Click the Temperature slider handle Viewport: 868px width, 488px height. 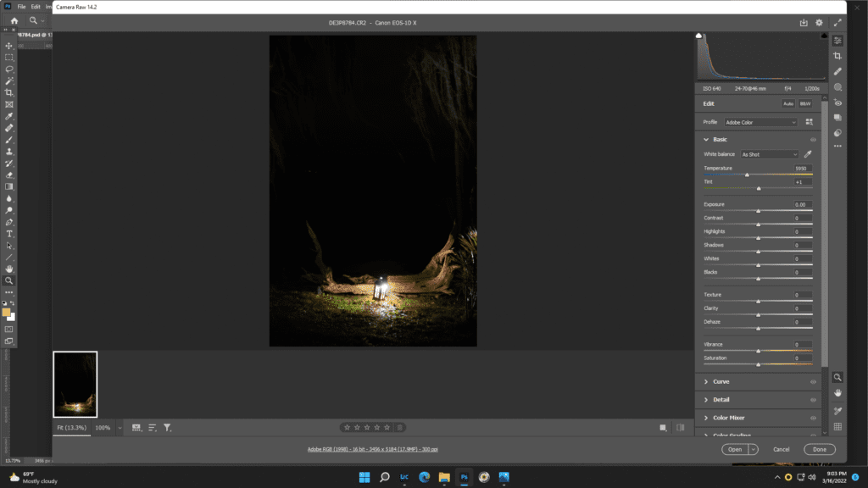[x=747, y=175]
